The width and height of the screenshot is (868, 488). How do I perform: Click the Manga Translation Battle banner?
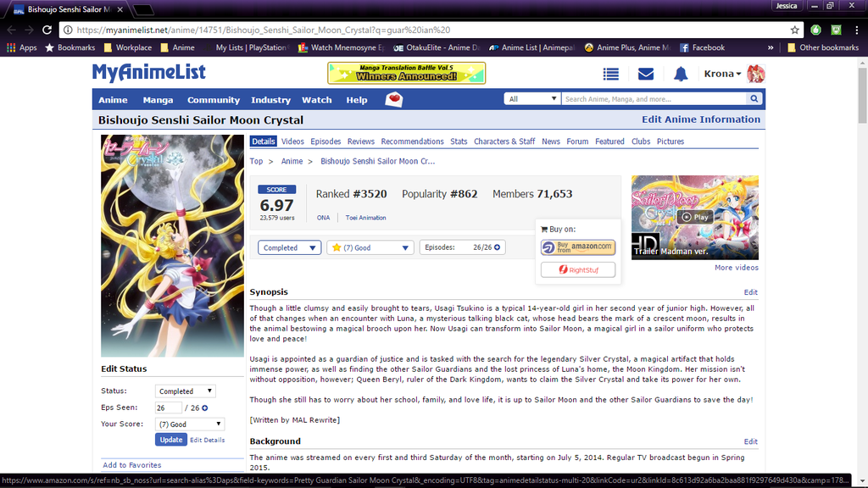406,73
